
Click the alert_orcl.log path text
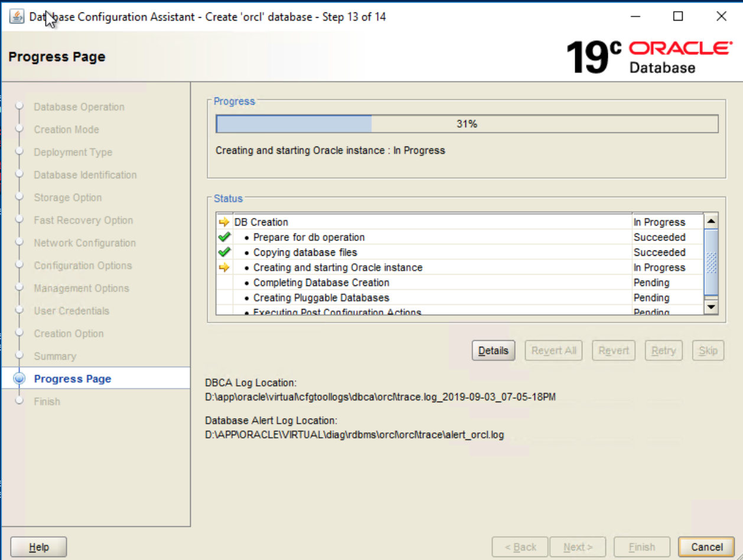pos(354,435)
